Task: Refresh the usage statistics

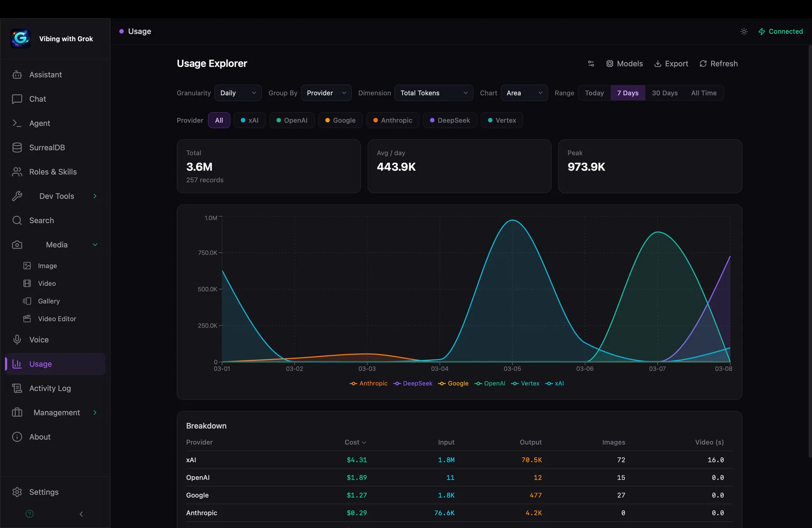Action: 718,63
